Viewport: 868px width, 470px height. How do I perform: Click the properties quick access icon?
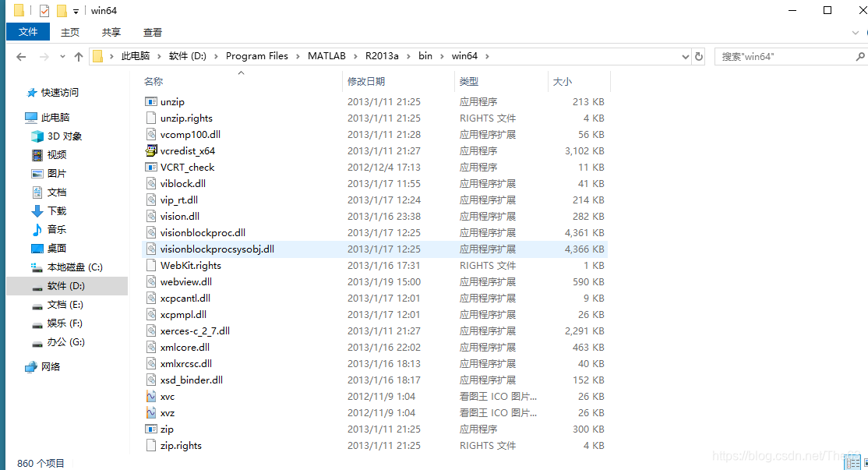[45, 10]
